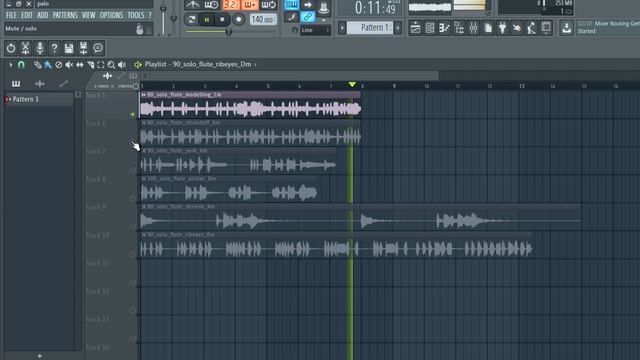Toggle the orange recording countdown button
Image resolution: width=640 pixels, height=360 pixels.
[231, 5]
